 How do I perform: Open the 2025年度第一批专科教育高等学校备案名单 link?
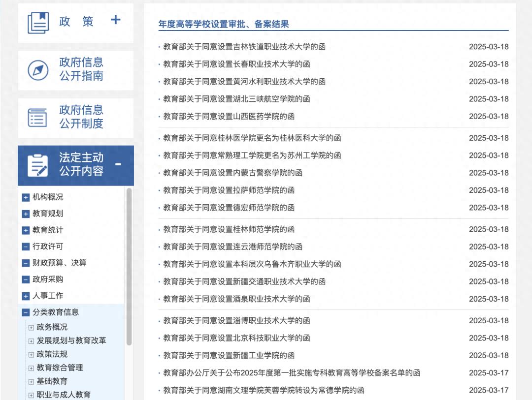(x=292, y=373)
